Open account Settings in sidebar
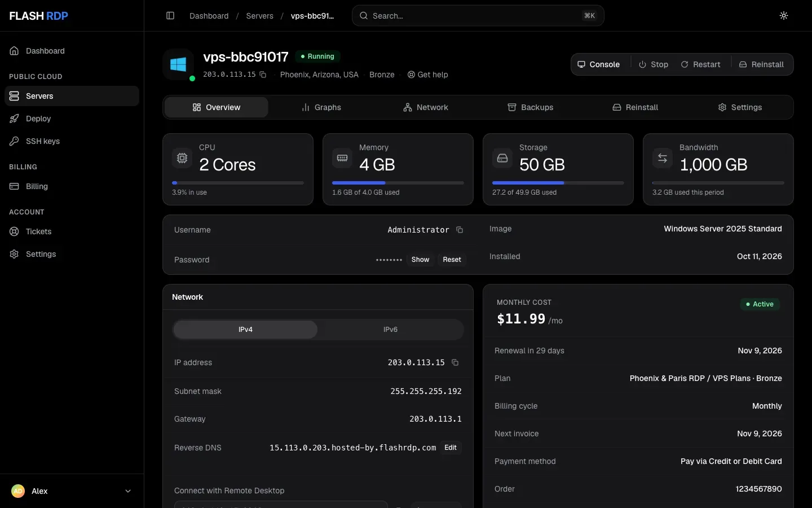 pos(72,254)
